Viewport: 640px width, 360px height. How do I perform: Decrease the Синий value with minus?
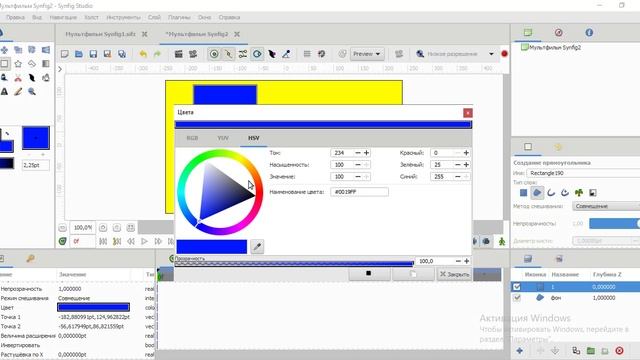coord(458,176)
